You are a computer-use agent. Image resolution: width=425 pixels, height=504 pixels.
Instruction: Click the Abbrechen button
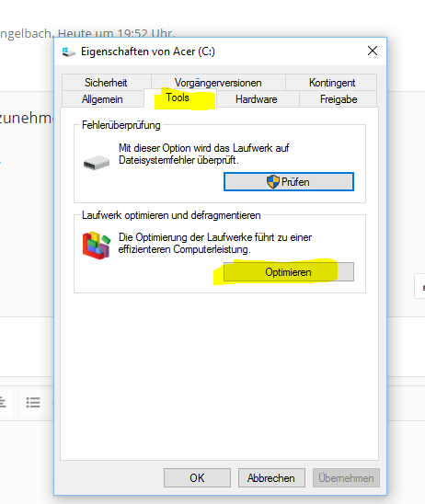pyautogui.click(x=271, y=478)
